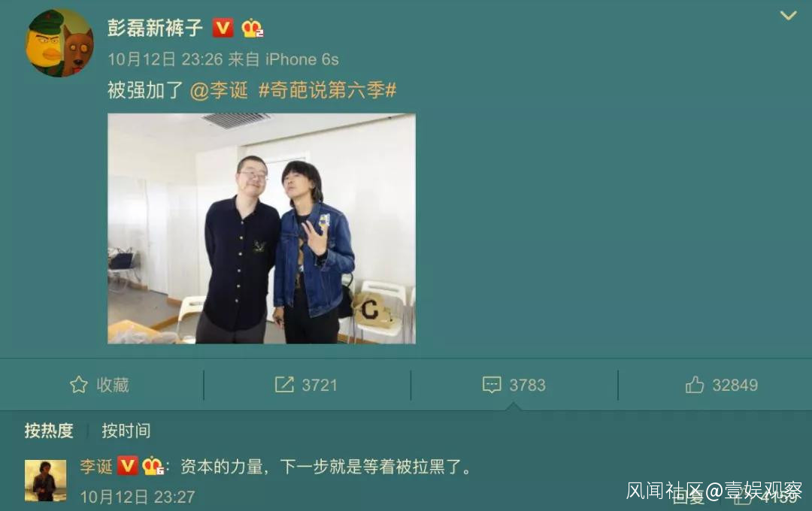Sort comments by 按热度
This screenshot has height=511, width=812.
tap(49, 431)
